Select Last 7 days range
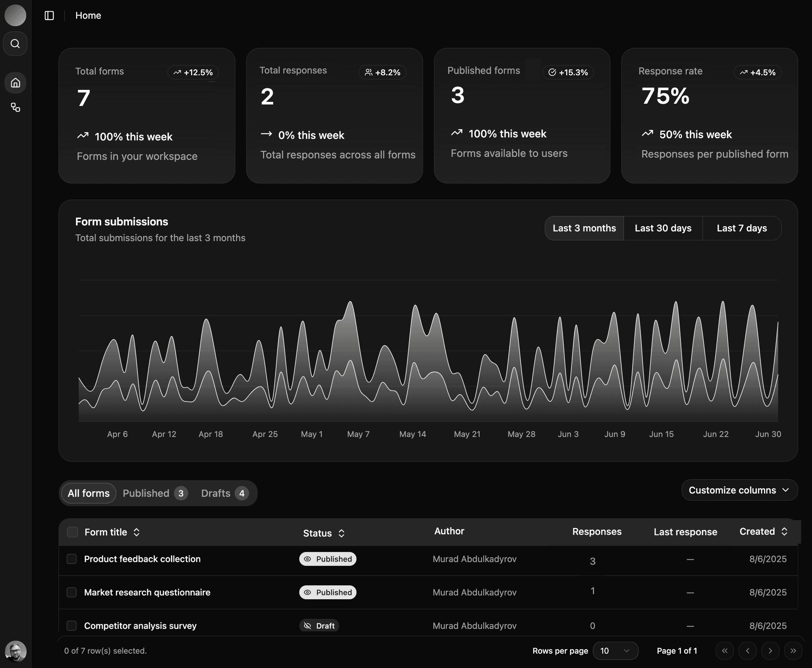The width and height of the screenshot is (812, 668). (x=742, y=228)
